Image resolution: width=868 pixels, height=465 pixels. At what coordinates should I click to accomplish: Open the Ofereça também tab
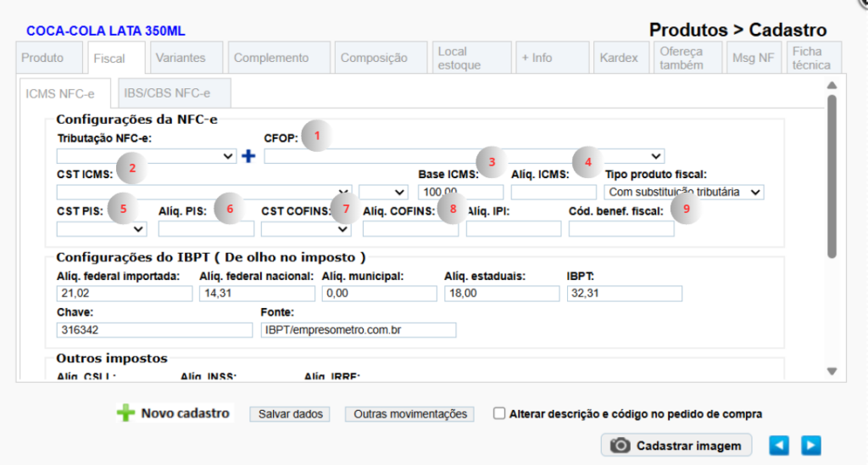(x=687, y=58)
